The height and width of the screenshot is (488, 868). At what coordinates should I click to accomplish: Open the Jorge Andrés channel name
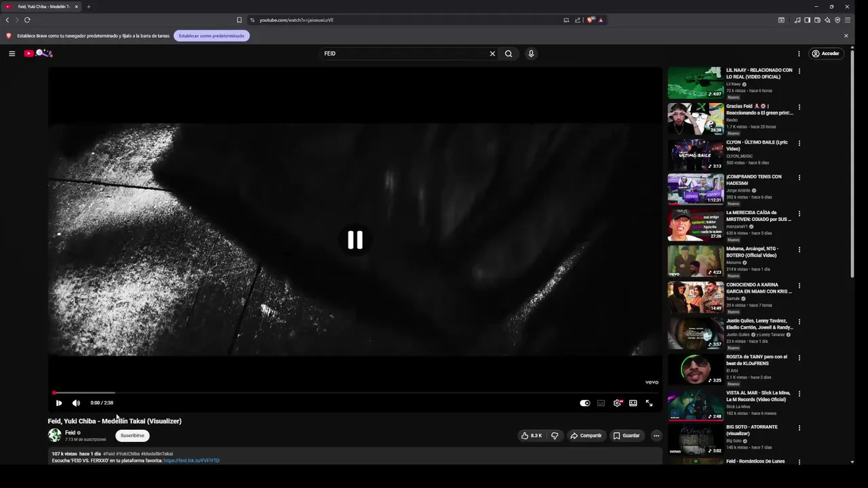pos(738,190)
